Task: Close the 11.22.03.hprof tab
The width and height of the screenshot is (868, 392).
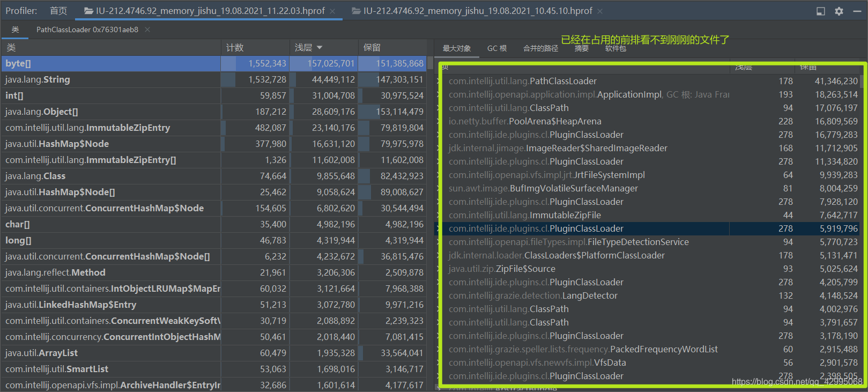Action: click(x=332, y=11)
